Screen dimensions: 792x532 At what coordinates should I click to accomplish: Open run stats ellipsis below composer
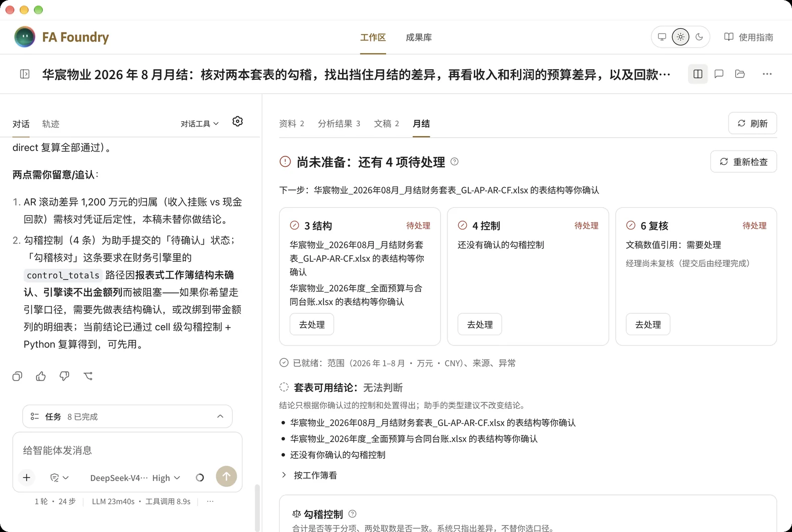pyautogui.click(x=210, y=501)
